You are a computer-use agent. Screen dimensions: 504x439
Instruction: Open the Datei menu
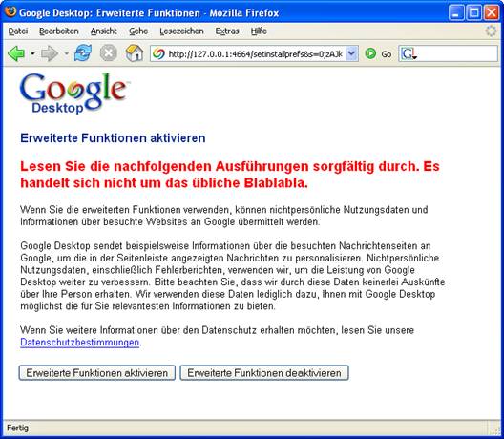click(18, 31)
